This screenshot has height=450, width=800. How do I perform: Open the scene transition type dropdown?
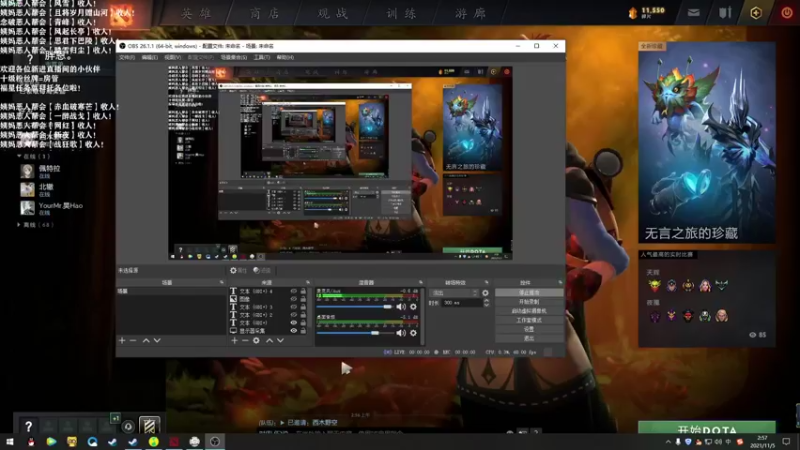coord(454,293)
